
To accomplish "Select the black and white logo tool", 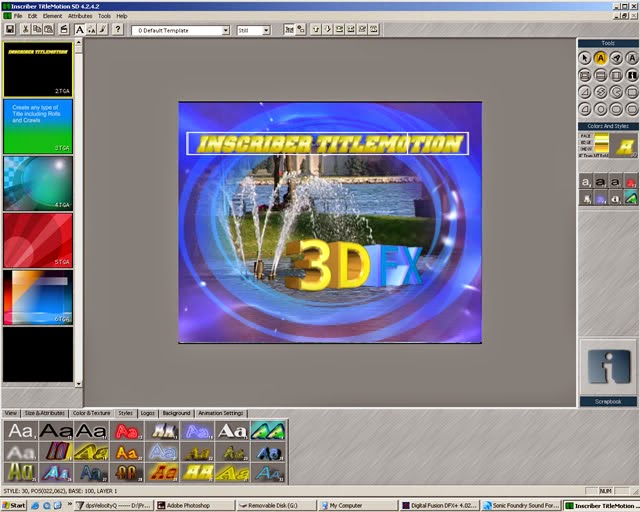I will 632,75.
